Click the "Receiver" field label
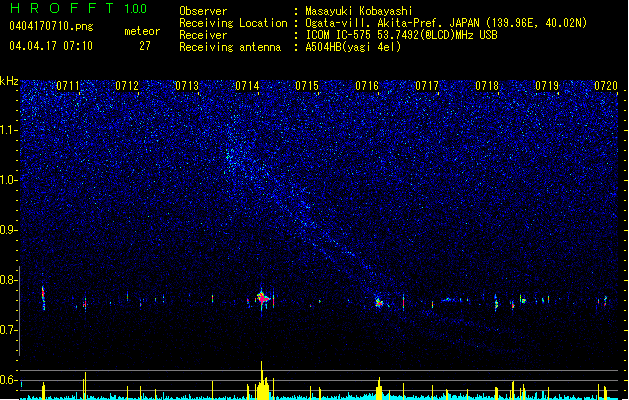629x400 pixels. tap(203, 35)
